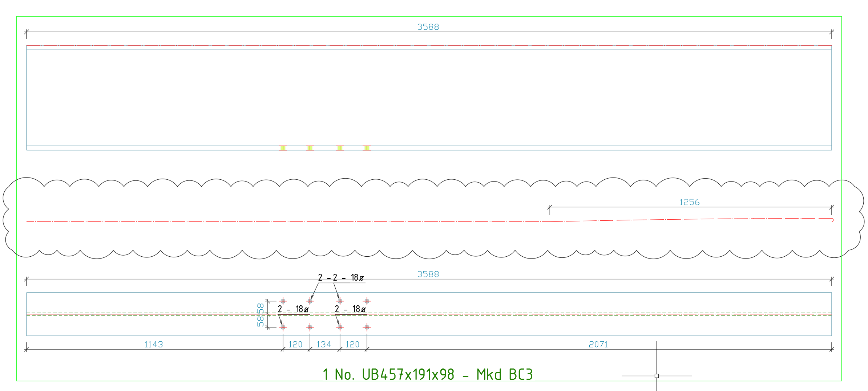Click the '1 No. UB457x191x98 - Mkd BC3' title

tap(428, 374)
